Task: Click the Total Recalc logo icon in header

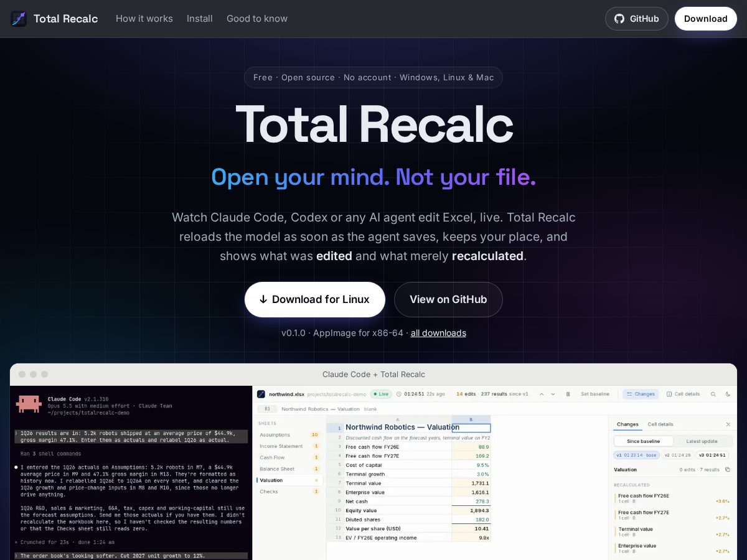Action: click(19, 19)
